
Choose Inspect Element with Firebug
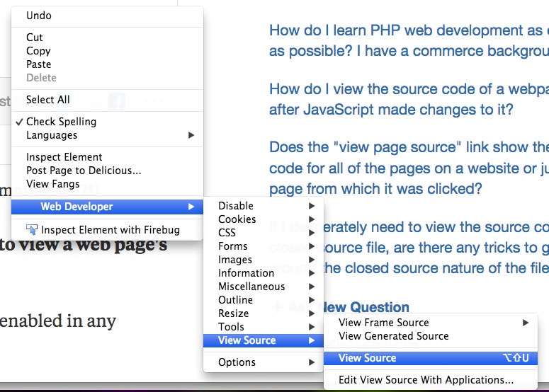coord(107,230)
